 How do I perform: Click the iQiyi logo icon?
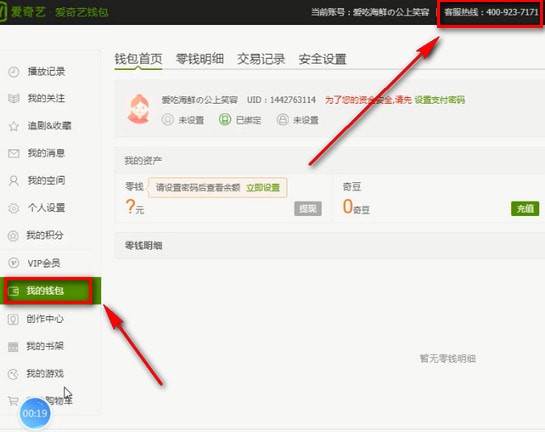tap(3, 13)
